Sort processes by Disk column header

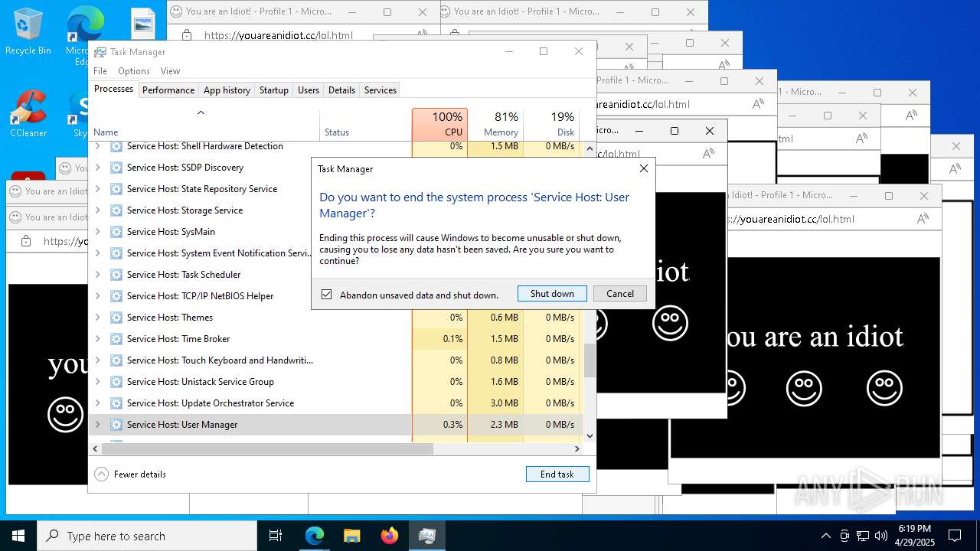(551, 124)
